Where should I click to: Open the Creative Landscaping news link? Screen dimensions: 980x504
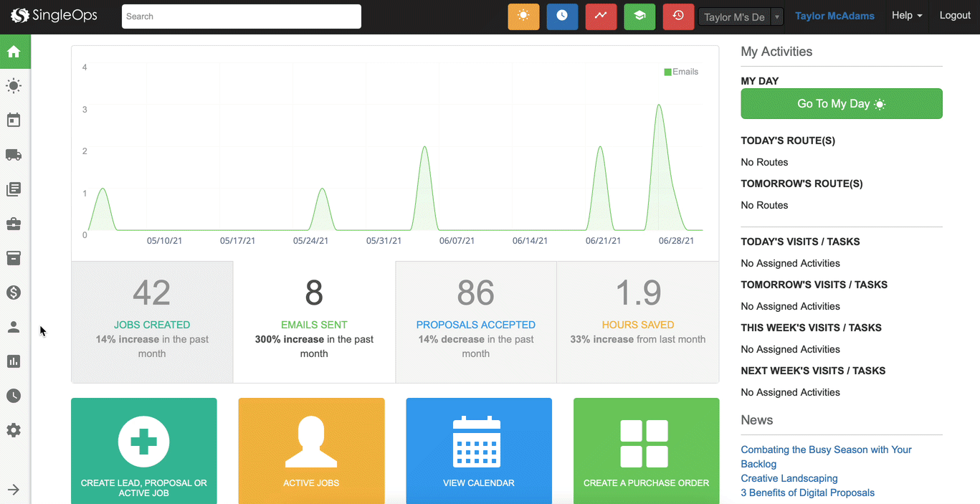coord(789,478)
